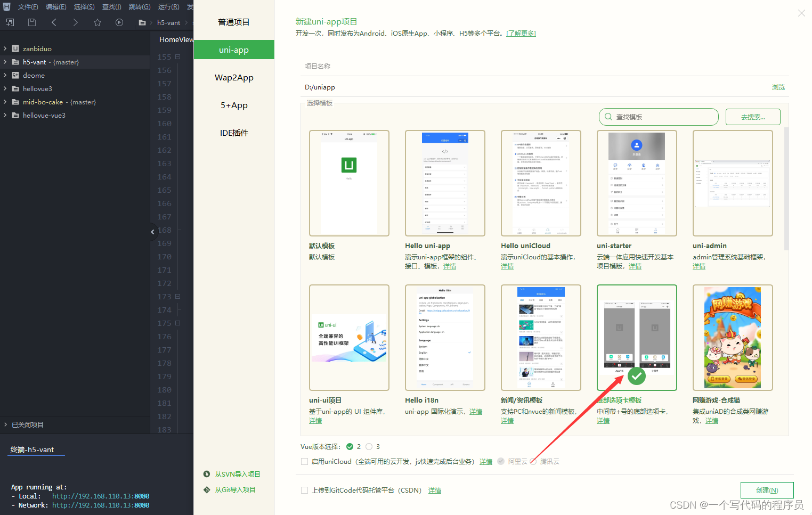
Task: Click the star bookmark toolbar icon
Action: [98, 22]
